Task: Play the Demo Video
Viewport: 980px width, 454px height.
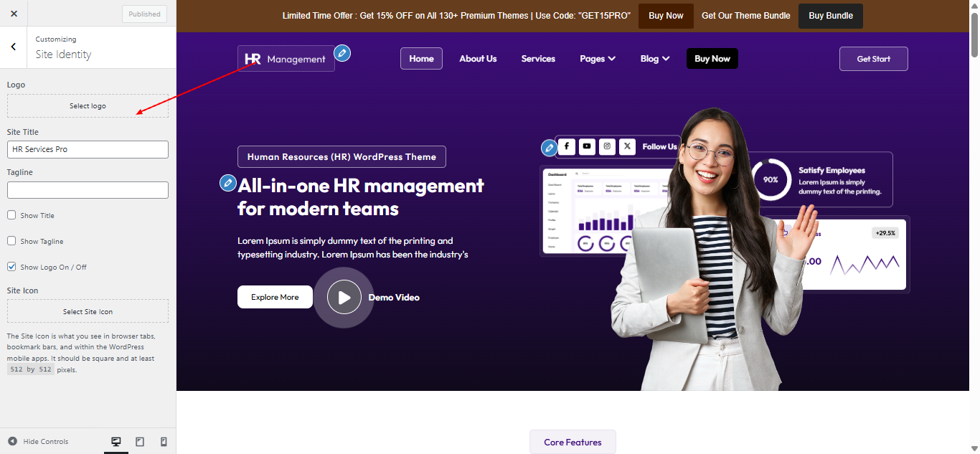Action: point(344,297)
